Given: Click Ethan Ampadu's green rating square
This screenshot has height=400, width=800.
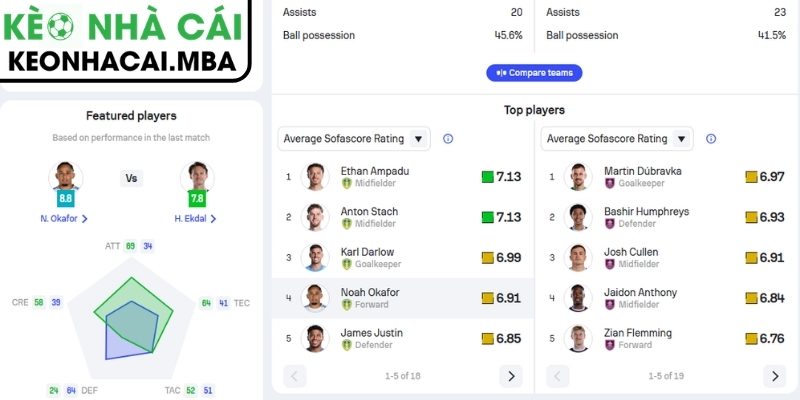Looking at the screenshot, I should tap(488, 177).
